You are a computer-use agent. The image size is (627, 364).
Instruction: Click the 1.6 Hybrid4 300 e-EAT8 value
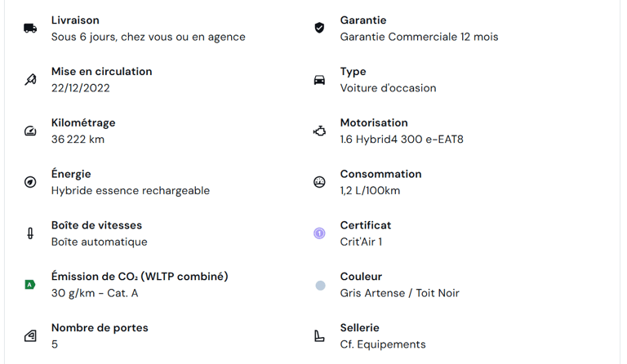[x=401, y=140]
